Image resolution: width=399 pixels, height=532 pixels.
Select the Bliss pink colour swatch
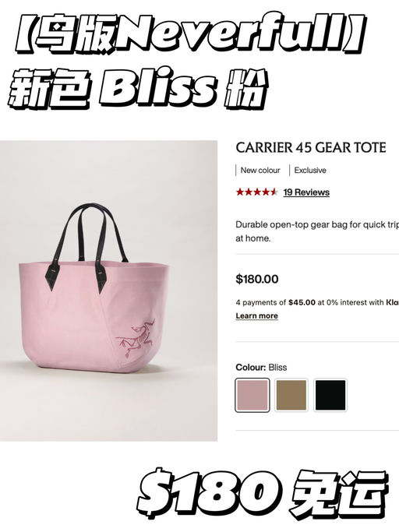coord(252,395)
